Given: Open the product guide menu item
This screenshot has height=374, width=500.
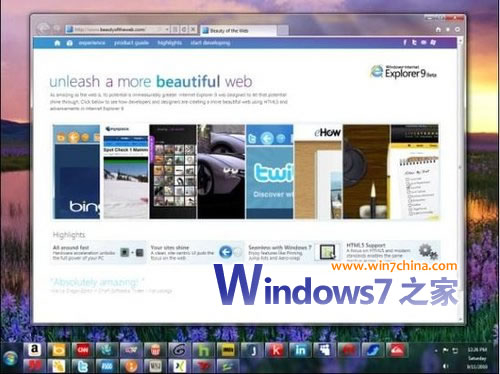Looking at the screenshot, I should (x=131, y=43).
